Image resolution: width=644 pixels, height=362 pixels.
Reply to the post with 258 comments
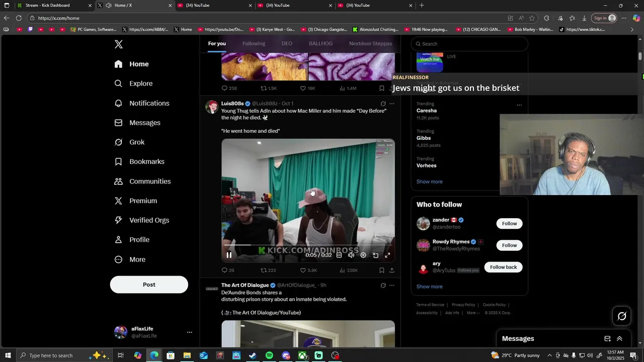click(x=229, y=88)
